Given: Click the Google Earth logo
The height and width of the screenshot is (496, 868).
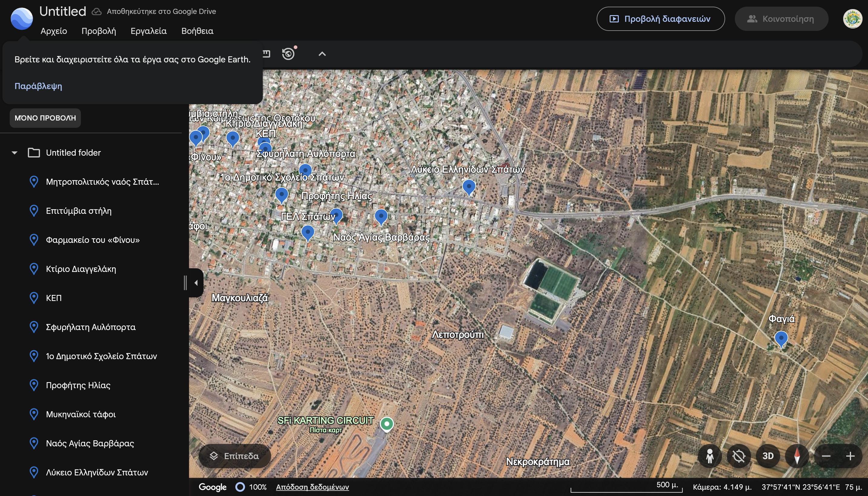Looking at the screenshot, I should click(x=21, y=19).
